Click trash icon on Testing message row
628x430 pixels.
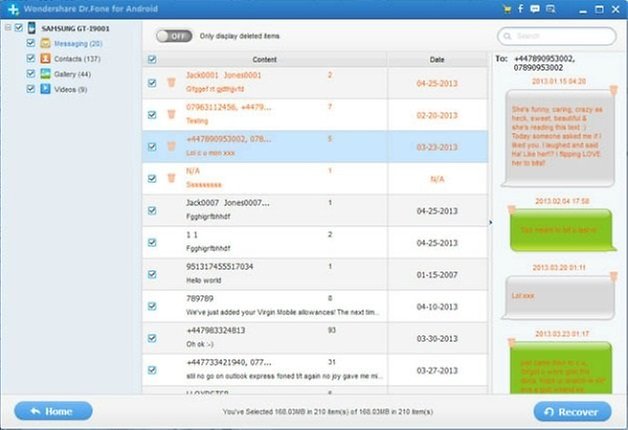[171, 115]
